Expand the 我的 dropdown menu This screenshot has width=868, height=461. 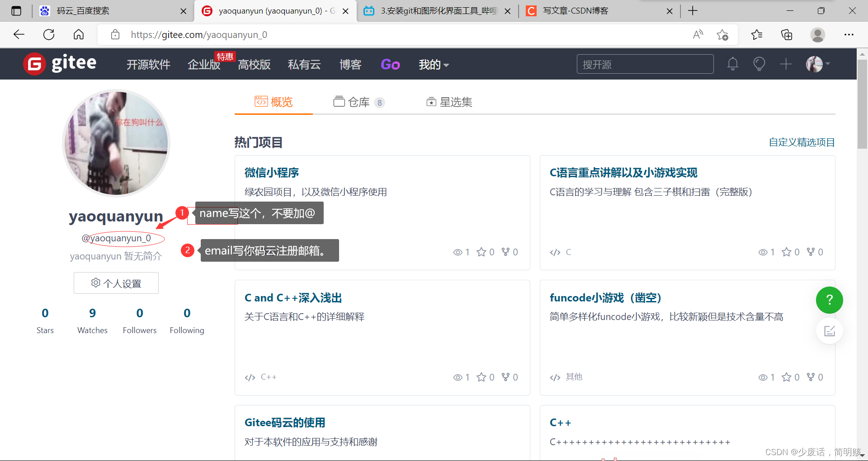(434, 65)
